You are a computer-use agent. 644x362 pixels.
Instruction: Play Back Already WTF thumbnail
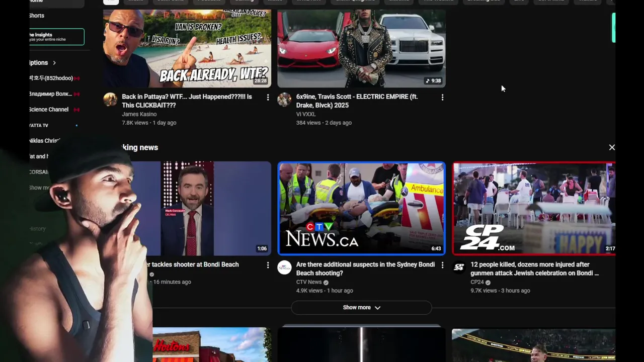pyautogui.click(x=187, y=48)
